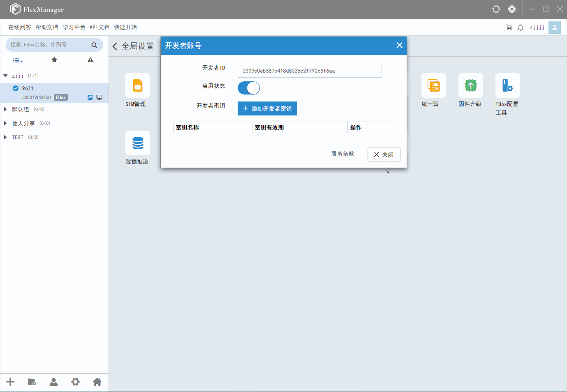Viewport: 567px width, 392px height.
Task: Select the 9621 device check circle
Action: (16, 88)
